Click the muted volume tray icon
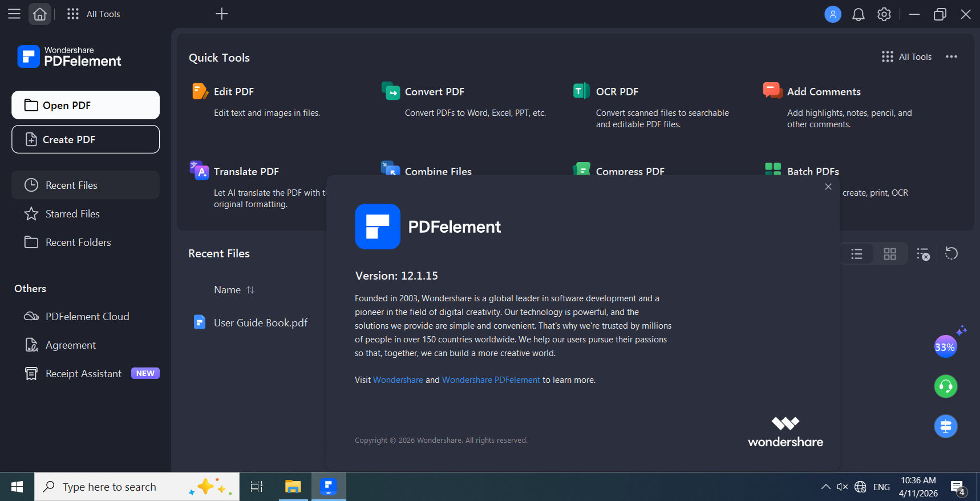The width and height of the screenshot is (980, 501). click(x=843, y=487)
